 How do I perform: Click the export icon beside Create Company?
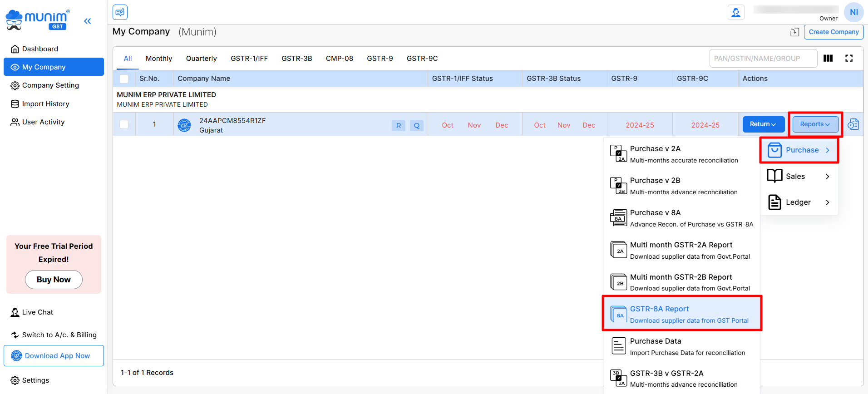(794, 32)
